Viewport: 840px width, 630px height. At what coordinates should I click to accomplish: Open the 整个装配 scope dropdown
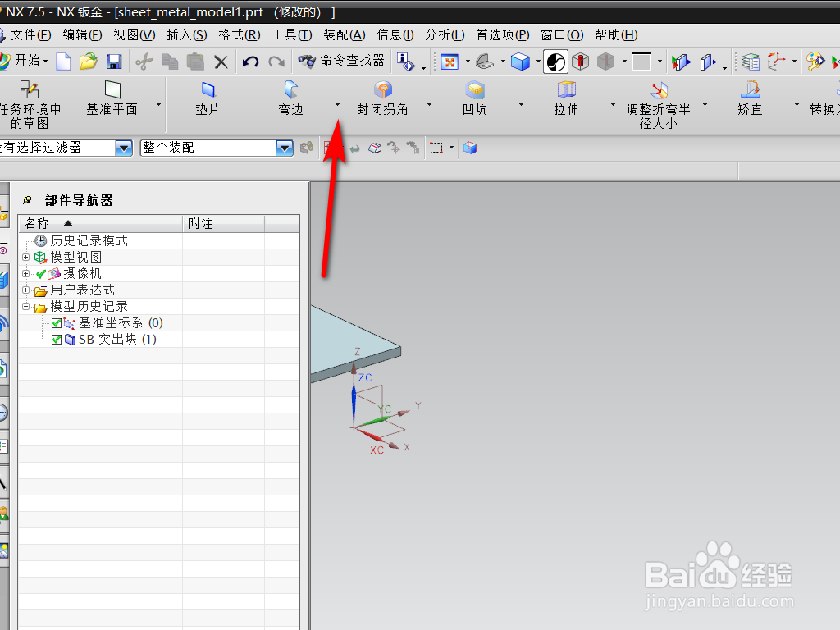(285, 148)
